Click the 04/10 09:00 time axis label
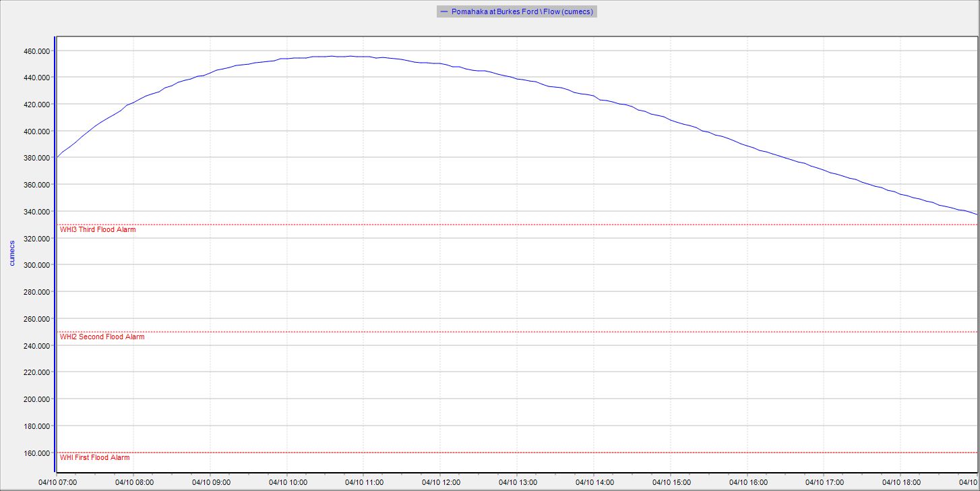Viewport: 980px width, 491px height. (211, 482)
